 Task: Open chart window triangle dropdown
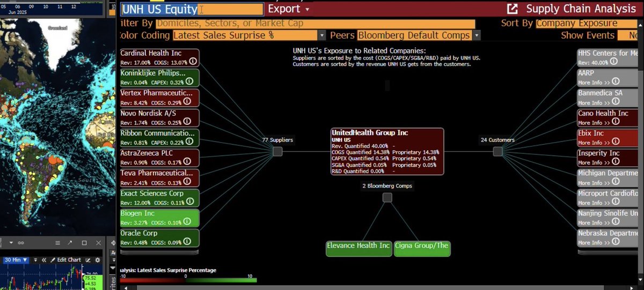point(11,243)
